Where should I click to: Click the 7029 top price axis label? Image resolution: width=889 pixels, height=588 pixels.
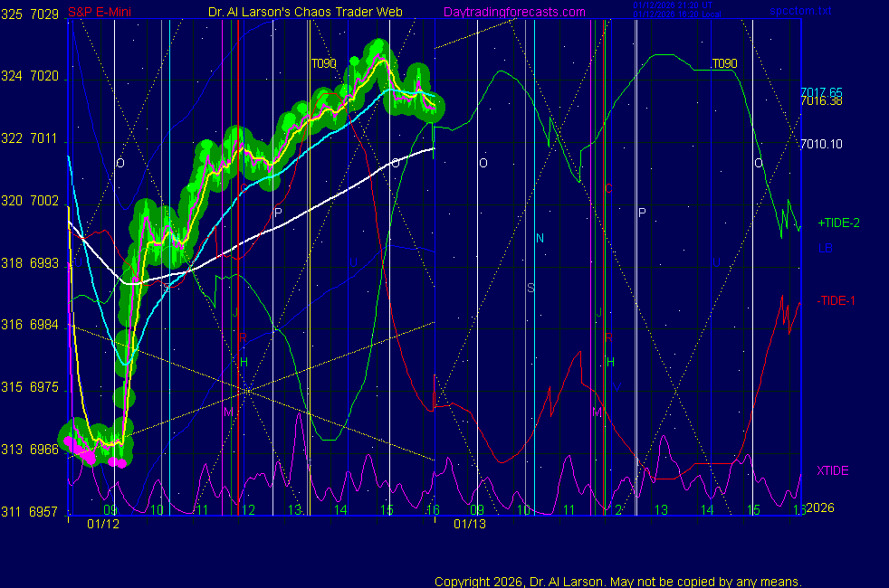pyautogui.click(x=43, y=14)
